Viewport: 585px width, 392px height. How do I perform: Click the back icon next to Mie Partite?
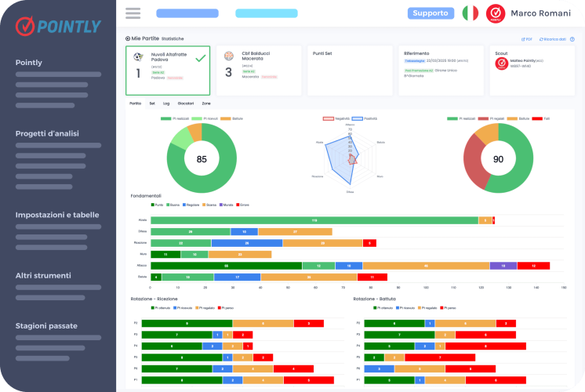pos(128,38)
